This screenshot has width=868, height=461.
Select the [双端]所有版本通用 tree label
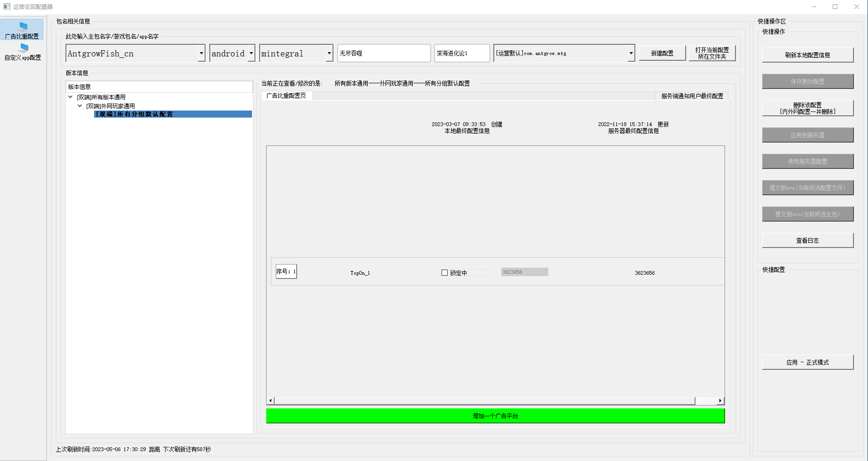click(x=101, y=97)
